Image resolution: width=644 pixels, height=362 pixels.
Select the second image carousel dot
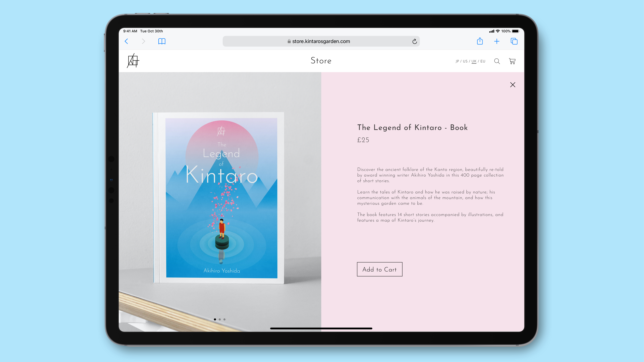click(x=220, y=319)
